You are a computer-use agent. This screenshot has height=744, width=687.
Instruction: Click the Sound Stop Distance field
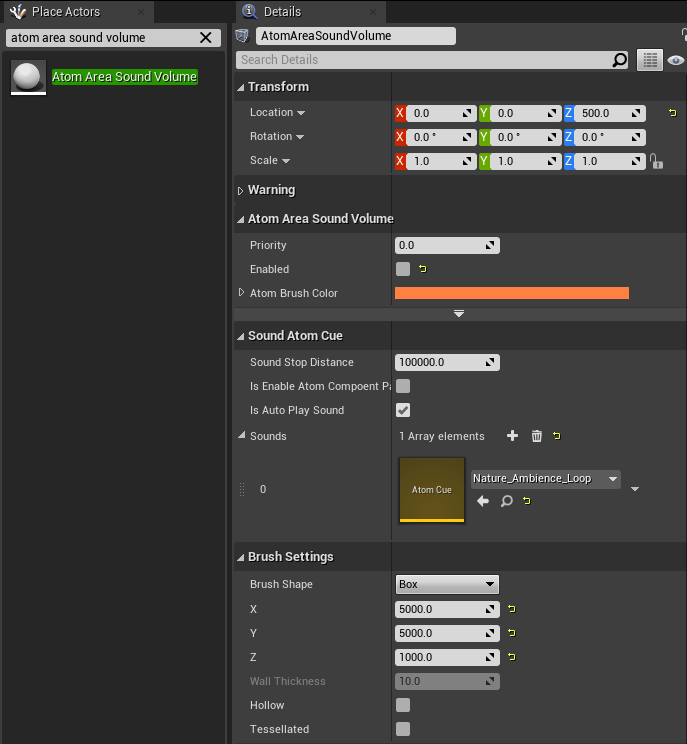447,363
